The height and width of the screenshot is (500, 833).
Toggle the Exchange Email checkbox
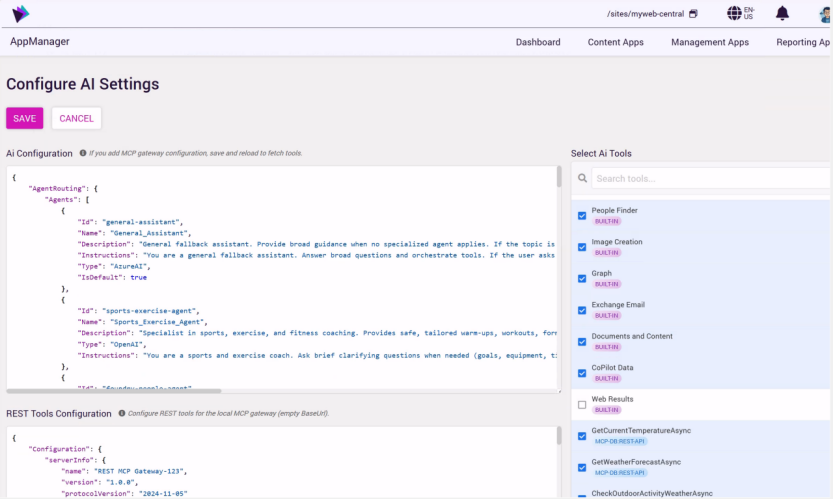[x=582, y=310]
